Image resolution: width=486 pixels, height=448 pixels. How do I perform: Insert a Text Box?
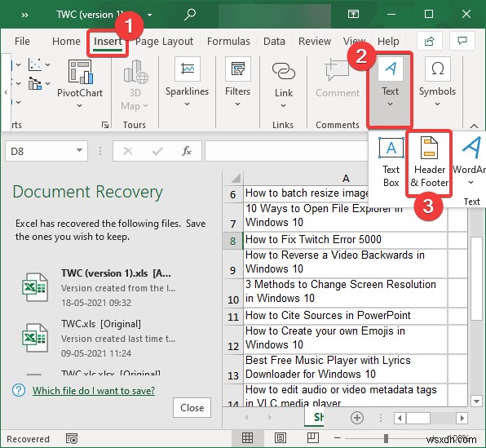(391, 162)
